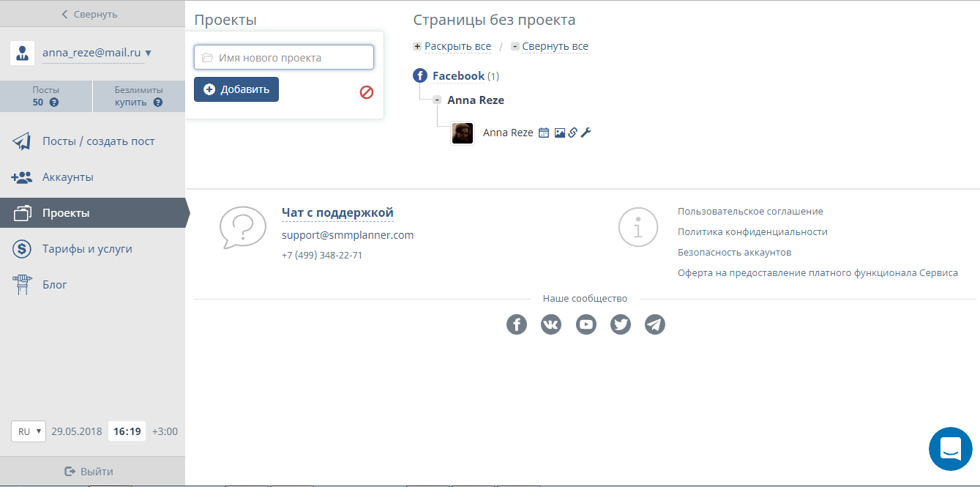Image resolution: width=980 pixels, height=487 pixels.
Task: Open page settings via the wrench icon
Action: (586, 132)
